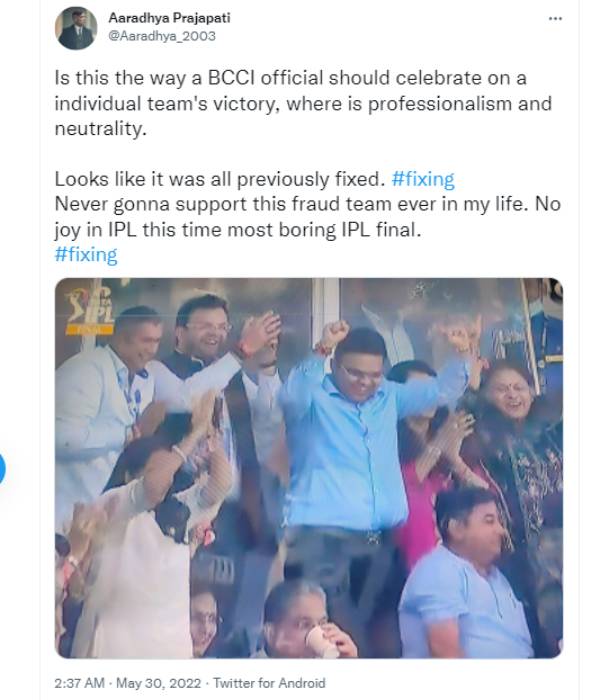Screen dimensions: 600x700
Task: Open the display name Aaradhya Prajapati
Action: point(170,18)
